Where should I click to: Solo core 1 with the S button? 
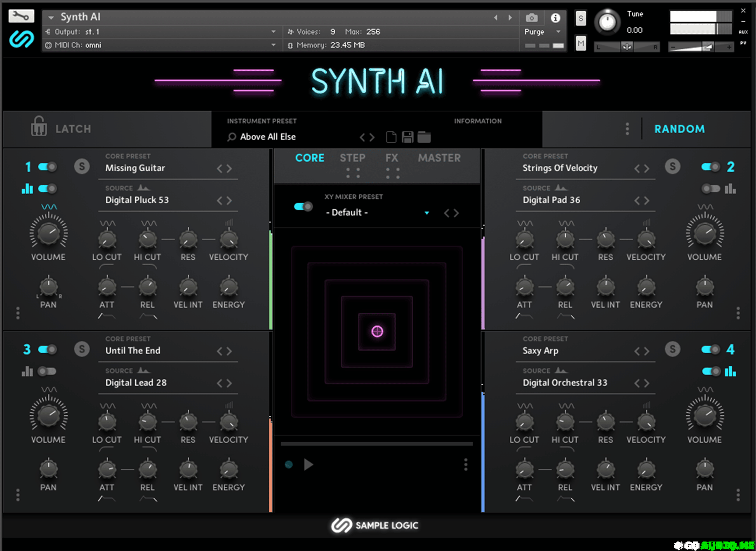(x=82, y=167)
